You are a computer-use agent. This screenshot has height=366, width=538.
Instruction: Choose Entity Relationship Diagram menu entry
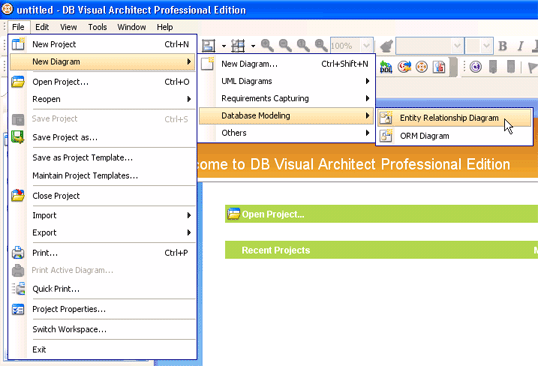454,118
